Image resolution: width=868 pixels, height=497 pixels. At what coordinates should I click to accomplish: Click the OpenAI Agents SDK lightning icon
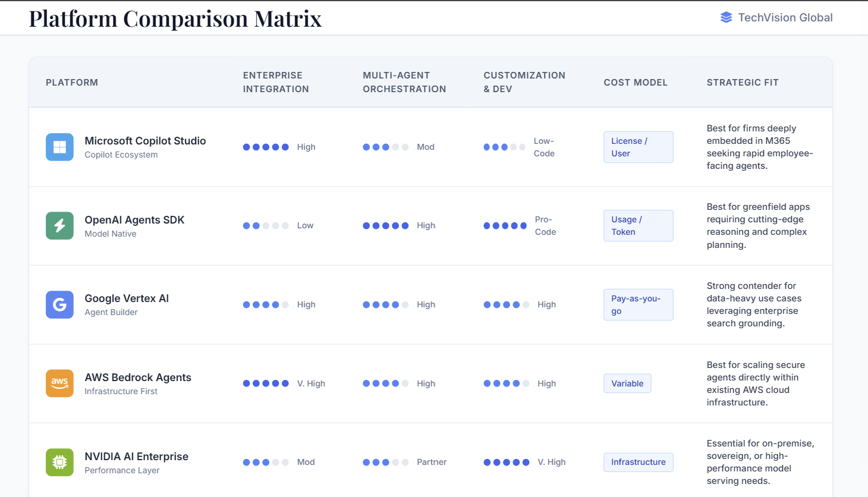(x=59, y=226)
